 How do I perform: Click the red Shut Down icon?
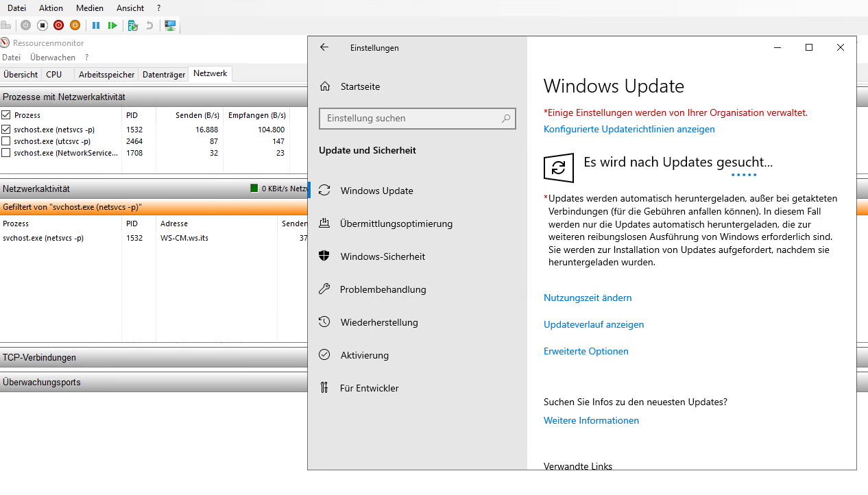click(x=58, y=25)
